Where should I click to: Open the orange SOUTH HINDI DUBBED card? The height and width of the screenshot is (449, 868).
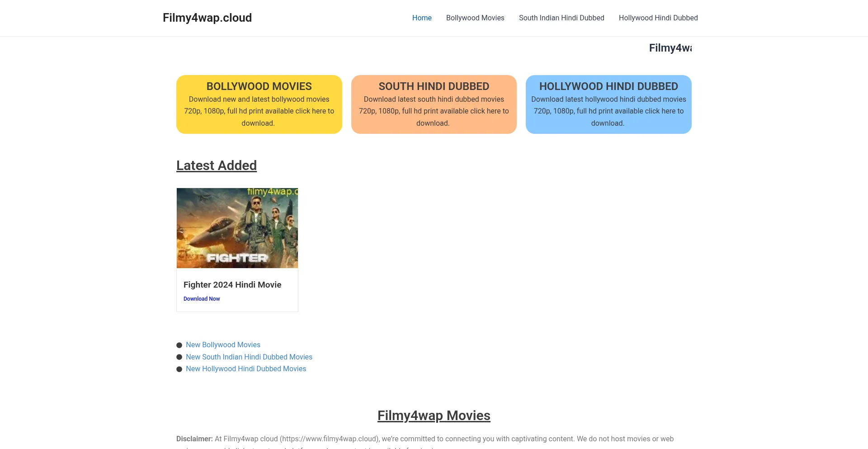[434, 104]
